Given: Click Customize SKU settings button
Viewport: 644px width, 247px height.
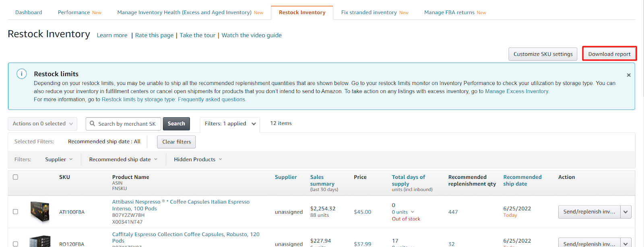Looking at the screenshot, I should coord(543,54).
